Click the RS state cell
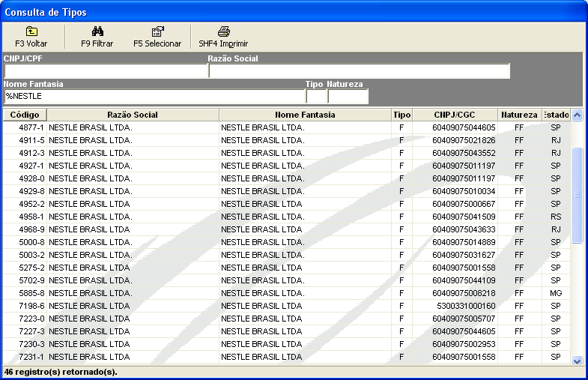The image size is (588, 380). coord(556,217)
